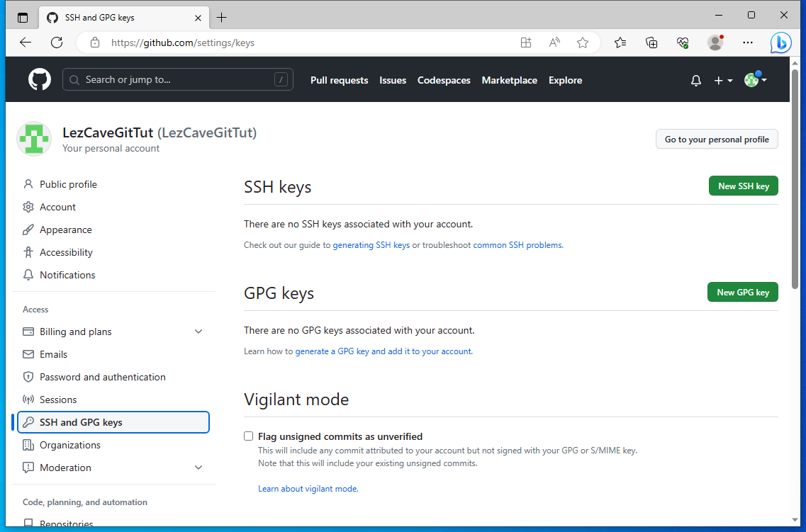Open Browser essentials heart icon
This screenshot has height=532, width=806.
click(683, 43)
